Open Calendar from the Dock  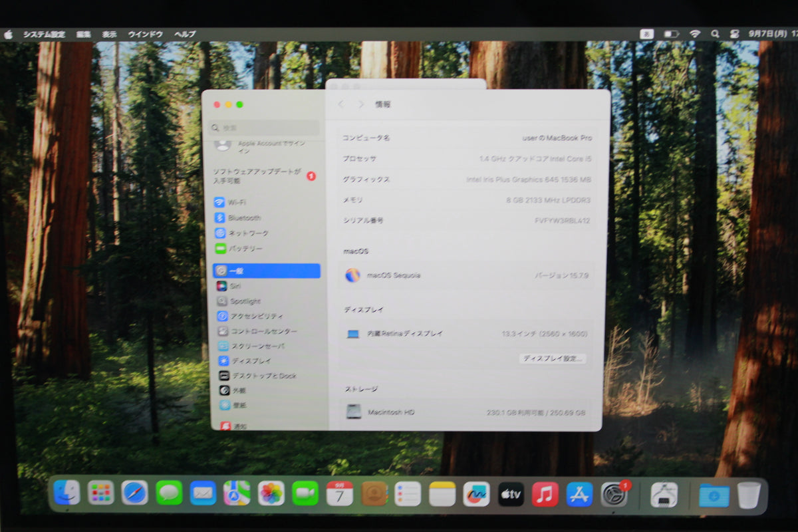click(339, 493)
